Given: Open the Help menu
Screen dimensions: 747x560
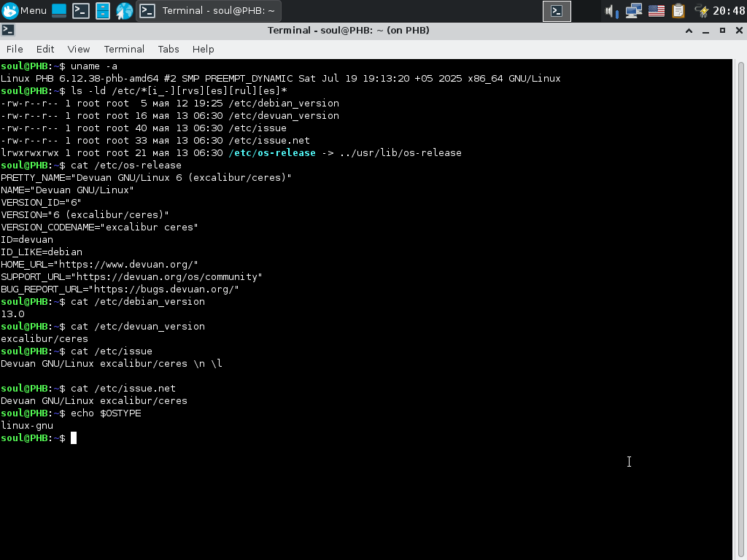Looking at the screenshot, I should (203, 50).
